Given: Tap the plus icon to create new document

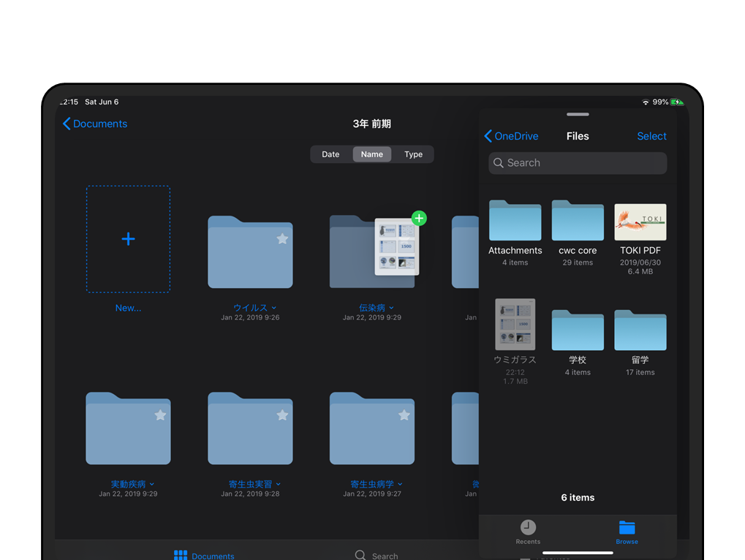Looking at the screenshot, I should click(x=128, y=239).
